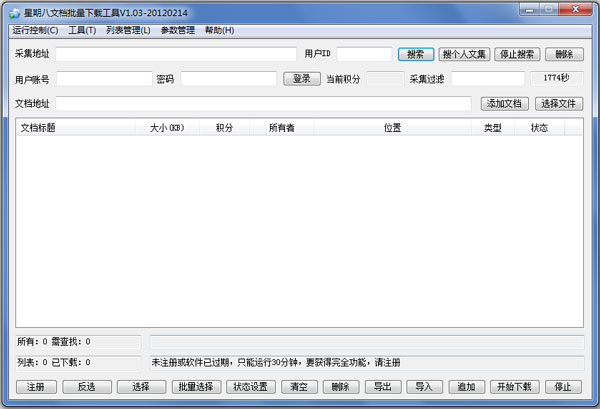Open the 参数管理 menu
The image size is (600, 409).
click(x=178, y=30)
